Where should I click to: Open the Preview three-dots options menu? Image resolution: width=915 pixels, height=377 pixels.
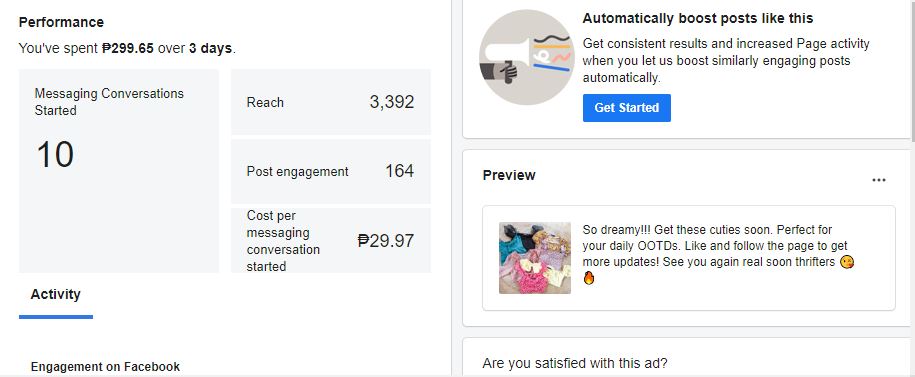(879, 180)
